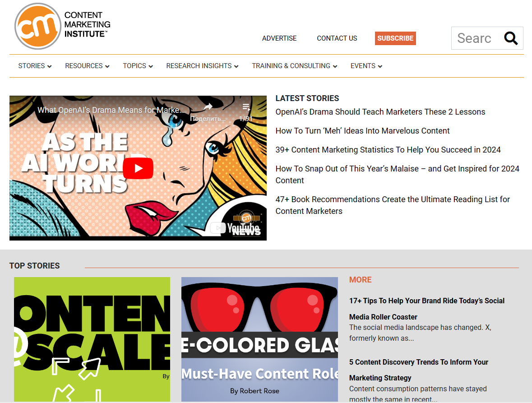The image size is (532, 403).
Task: Open the Topics menu
Action: point(138,66)
